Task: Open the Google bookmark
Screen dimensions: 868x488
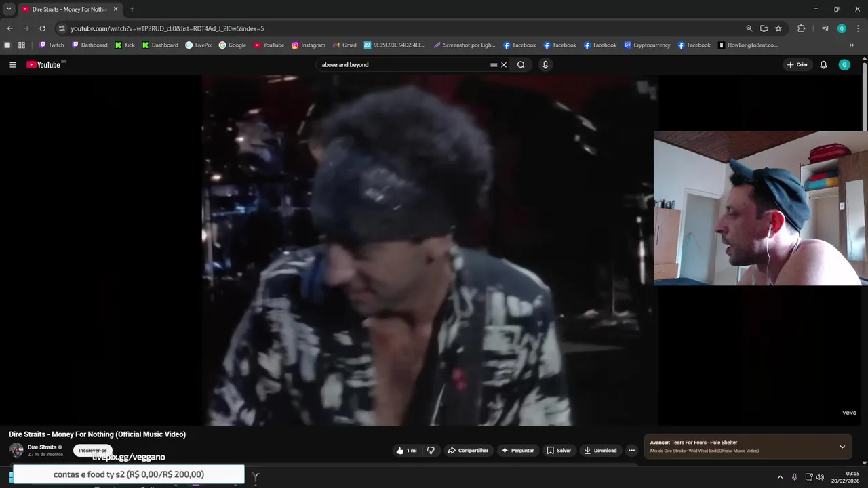Action: (x=233, y=45)
